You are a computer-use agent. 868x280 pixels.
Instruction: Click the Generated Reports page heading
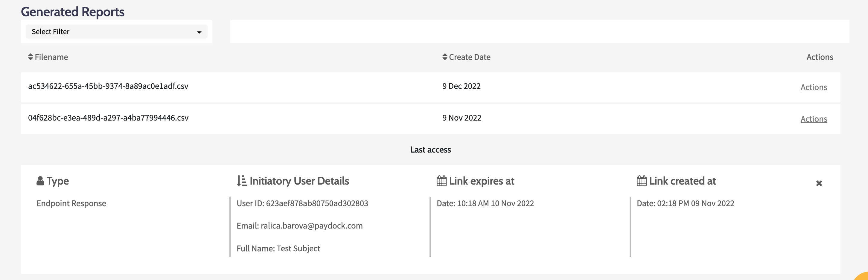tap(72, 12)
